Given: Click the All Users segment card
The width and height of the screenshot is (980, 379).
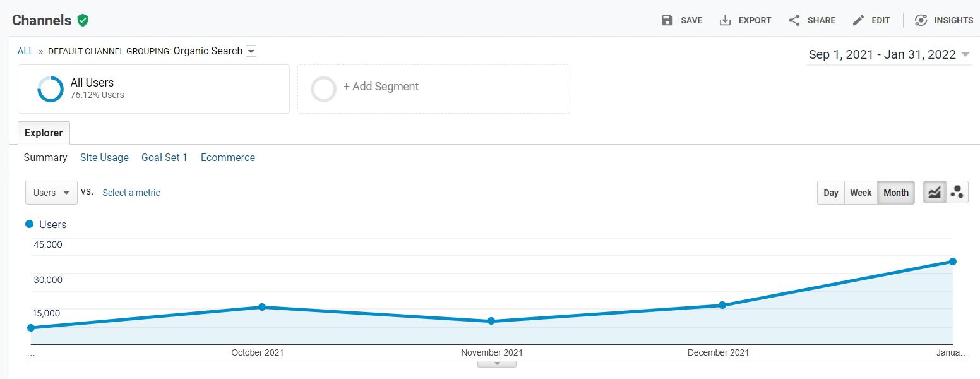Looking at the screenshot, I should [x=153, y=89].
